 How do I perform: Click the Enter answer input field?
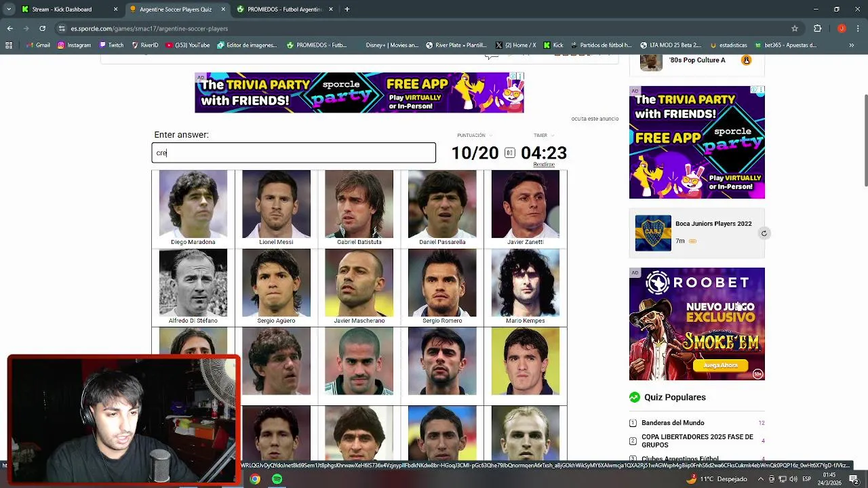pos(294,152)
